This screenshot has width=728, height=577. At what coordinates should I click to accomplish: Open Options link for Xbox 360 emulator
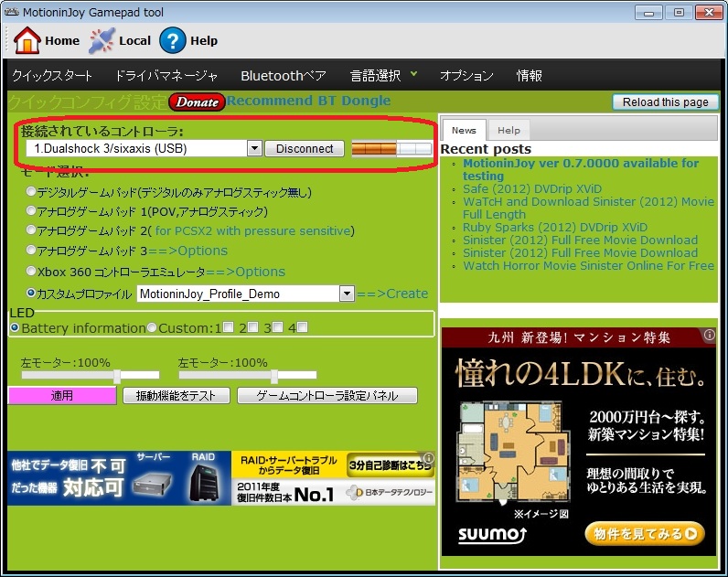click(245, 272)
